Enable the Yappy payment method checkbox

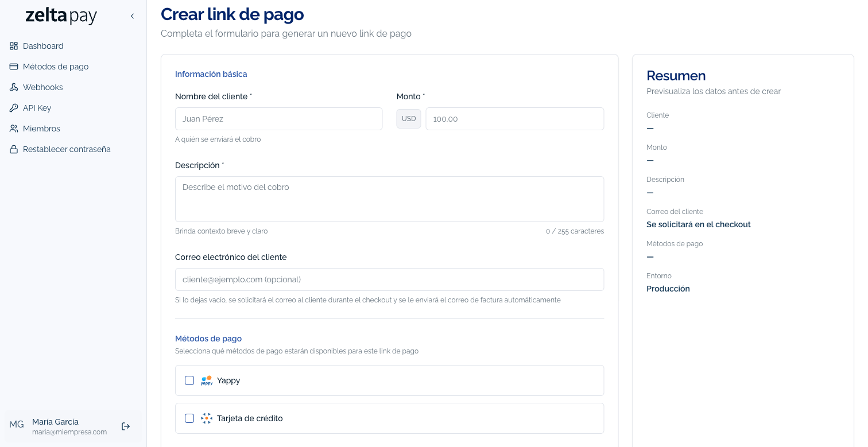click(x=189, y=380)
